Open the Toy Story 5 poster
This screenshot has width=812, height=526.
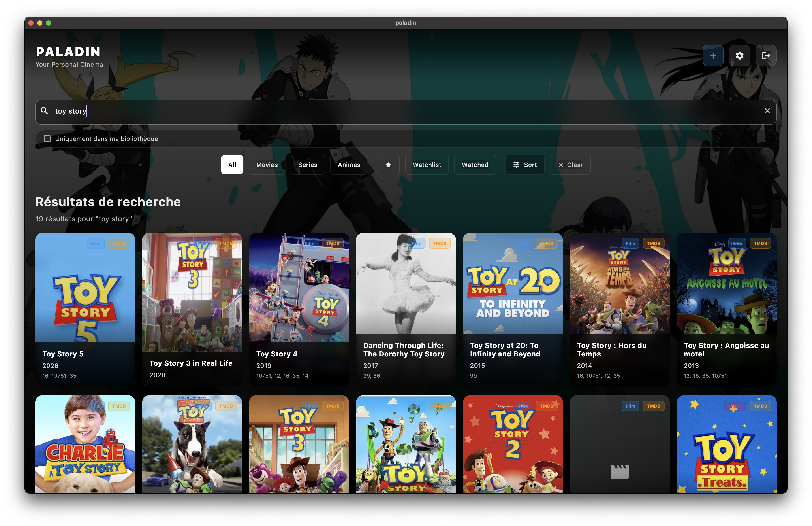[85, 290]
